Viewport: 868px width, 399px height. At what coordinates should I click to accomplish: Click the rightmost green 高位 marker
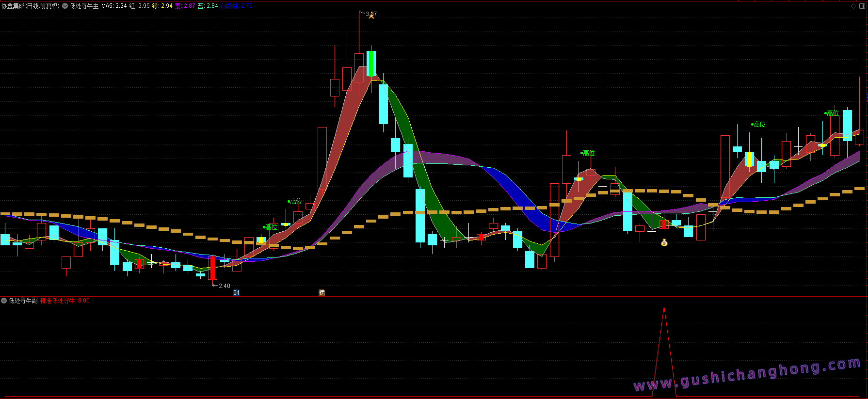(x=832, y=113)
